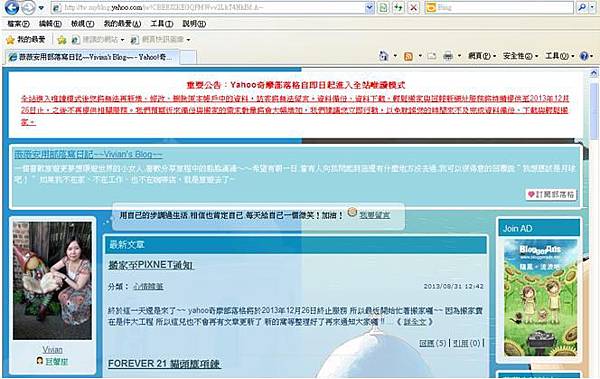
Task: Click the Home icon in command bar
Action: click(383, 56)
